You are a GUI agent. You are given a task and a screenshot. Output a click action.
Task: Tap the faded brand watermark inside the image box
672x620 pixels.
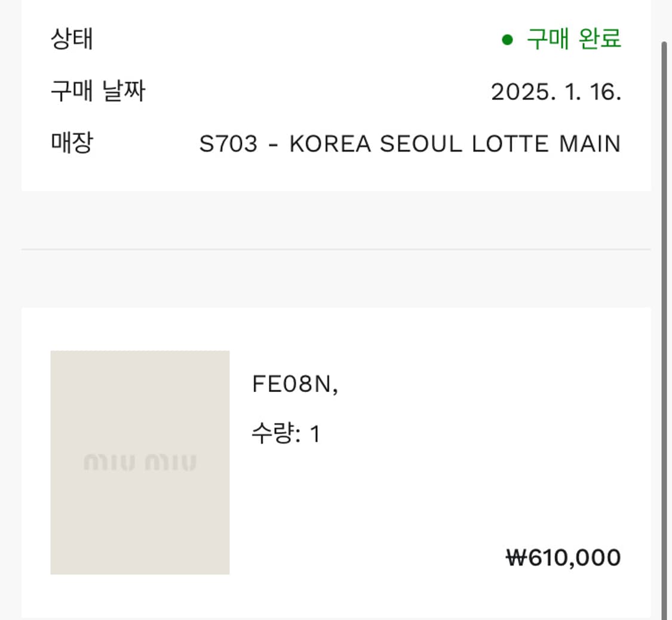point(140,461)
